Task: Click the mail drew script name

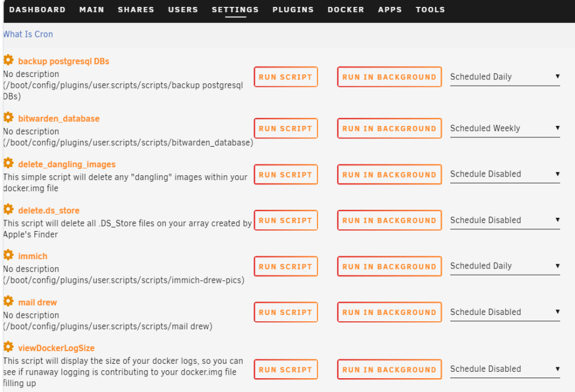Action: (37, 302)
